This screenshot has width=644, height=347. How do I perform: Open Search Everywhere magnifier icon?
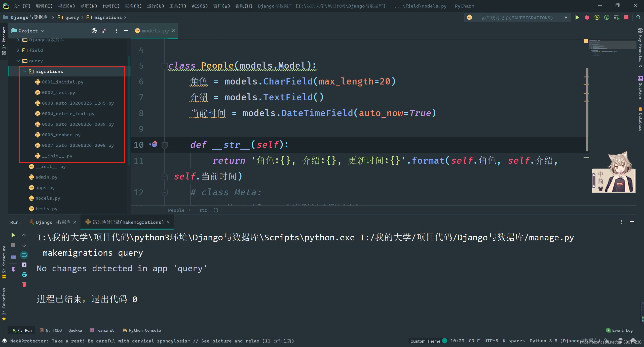[x=638, y=18]
